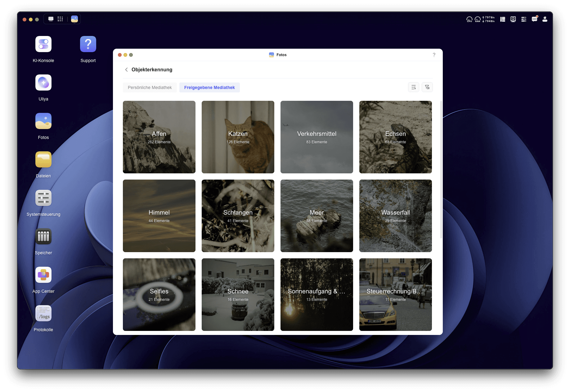
Task: Minimize the Fotos window
Action: (x=125, y=55)
